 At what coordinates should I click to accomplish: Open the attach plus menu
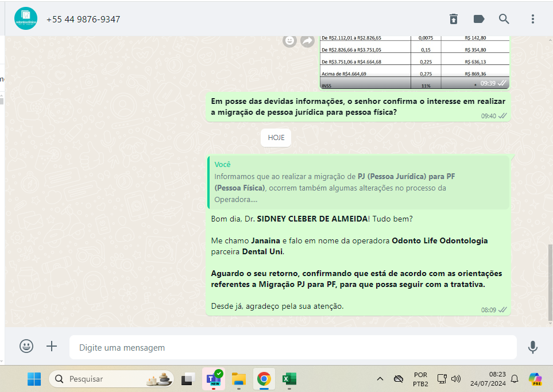point(52,346)
